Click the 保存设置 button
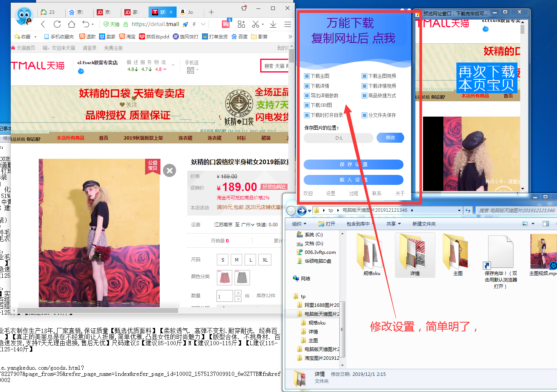557x392 pixels. pyautogui.click(x=354, y=164)
